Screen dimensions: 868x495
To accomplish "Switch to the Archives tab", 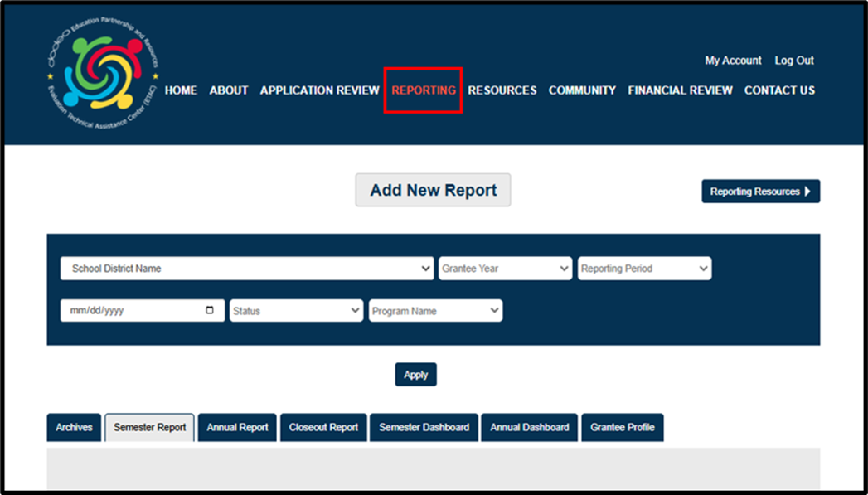I will 74,428.
